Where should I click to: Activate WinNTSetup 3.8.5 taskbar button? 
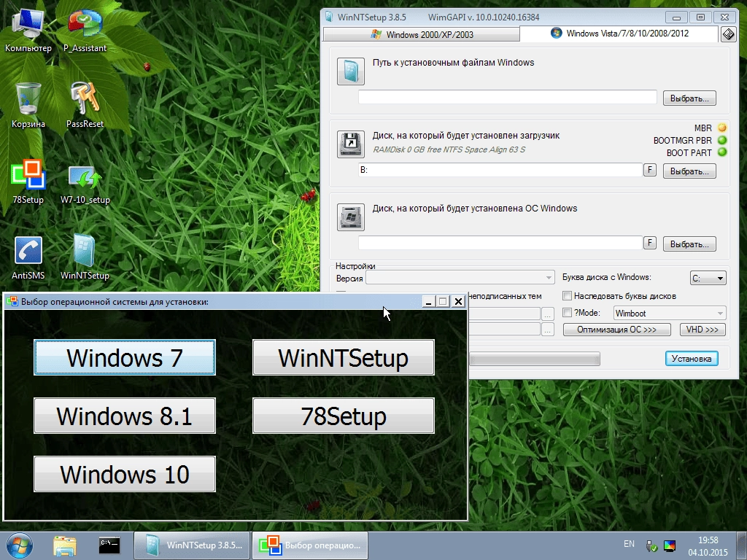tap(192, 545)
